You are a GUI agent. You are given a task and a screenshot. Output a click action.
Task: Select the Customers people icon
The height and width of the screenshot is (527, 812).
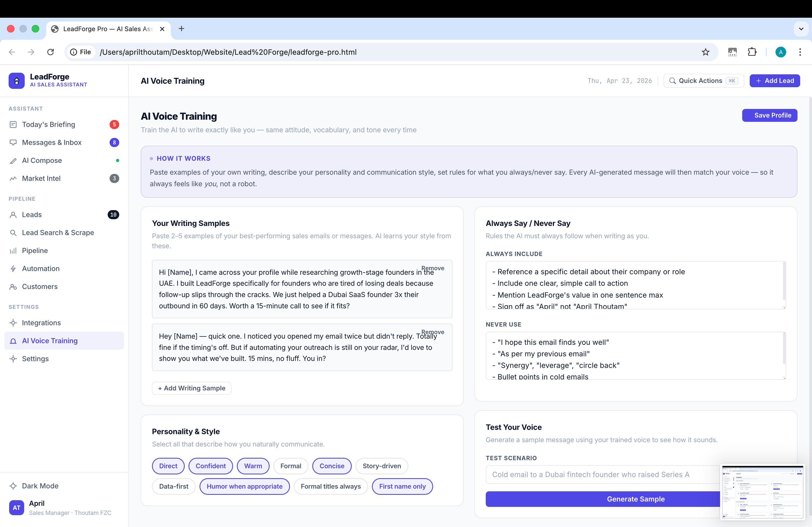13,287
